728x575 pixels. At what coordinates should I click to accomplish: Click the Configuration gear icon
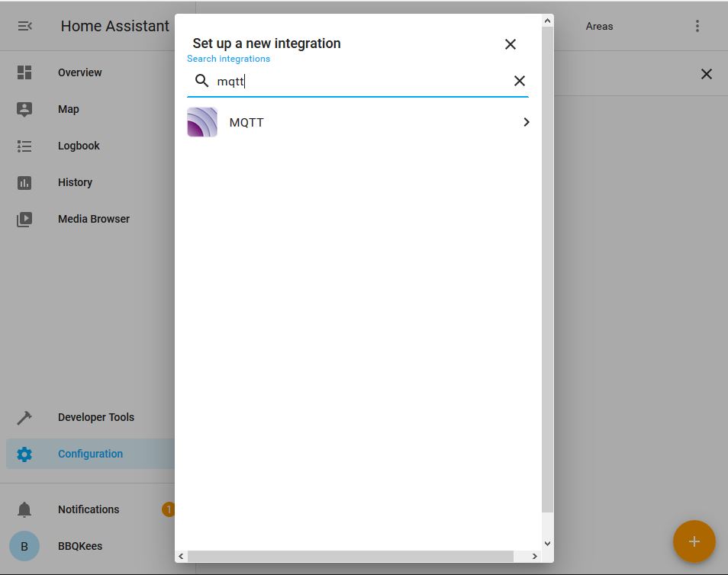[24, 454]
